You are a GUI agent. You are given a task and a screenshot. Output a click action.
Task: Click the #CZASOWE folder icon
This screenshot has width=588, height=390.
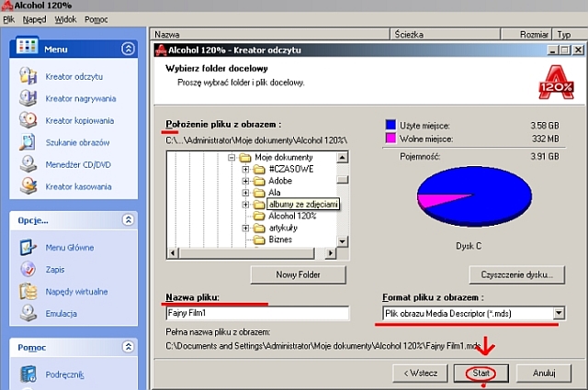[x=259, y=170]
